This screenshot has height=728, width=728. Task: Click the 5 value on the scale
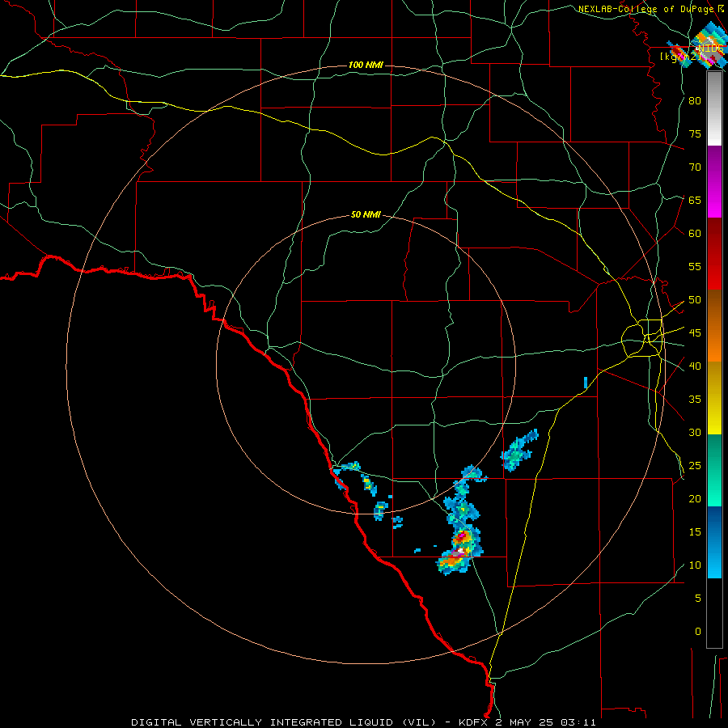coord(698,598)
